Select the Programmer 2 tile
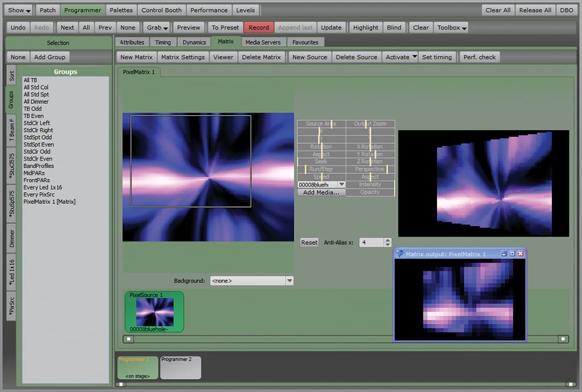The width and height of the screenshot is (582, 392). (181, 368)
